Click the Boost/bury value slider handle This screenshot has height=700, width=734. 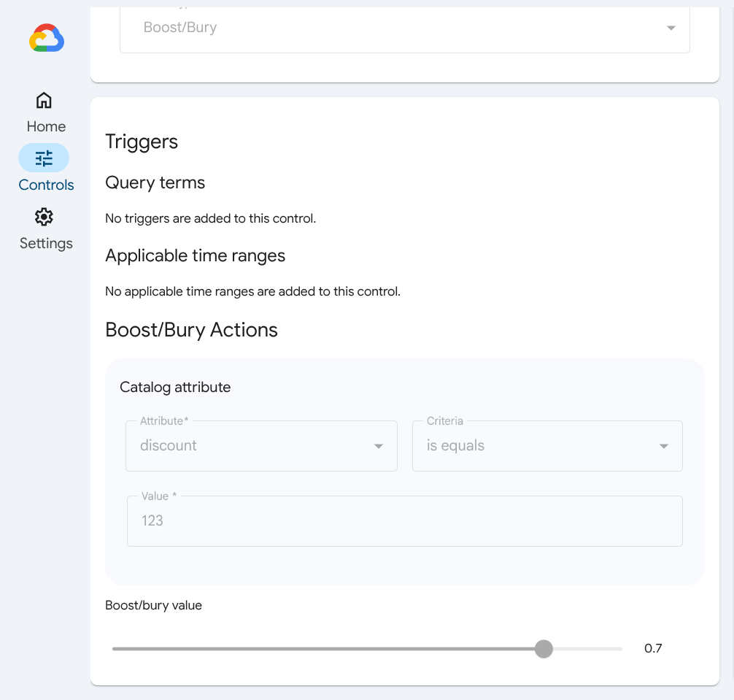tap(544, 649)
